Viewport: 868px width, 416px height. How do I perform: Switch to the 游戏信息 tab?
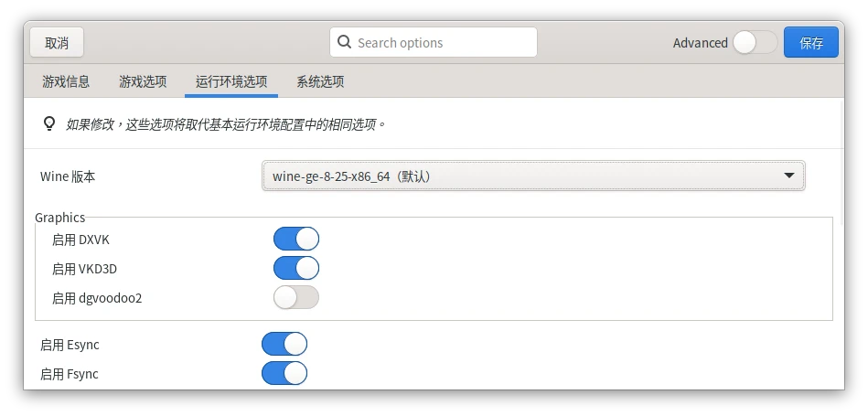tap(66, 81)
